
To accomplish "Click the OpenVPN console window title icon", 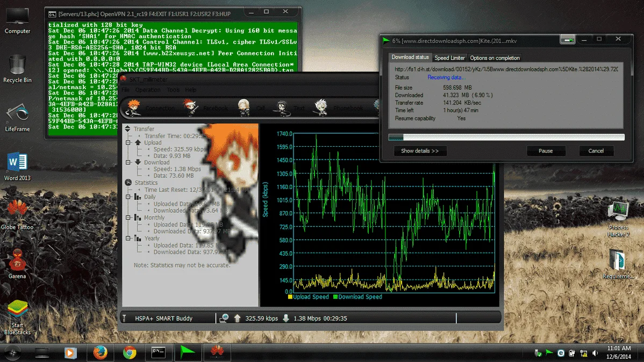I will [x=52, y=14].
